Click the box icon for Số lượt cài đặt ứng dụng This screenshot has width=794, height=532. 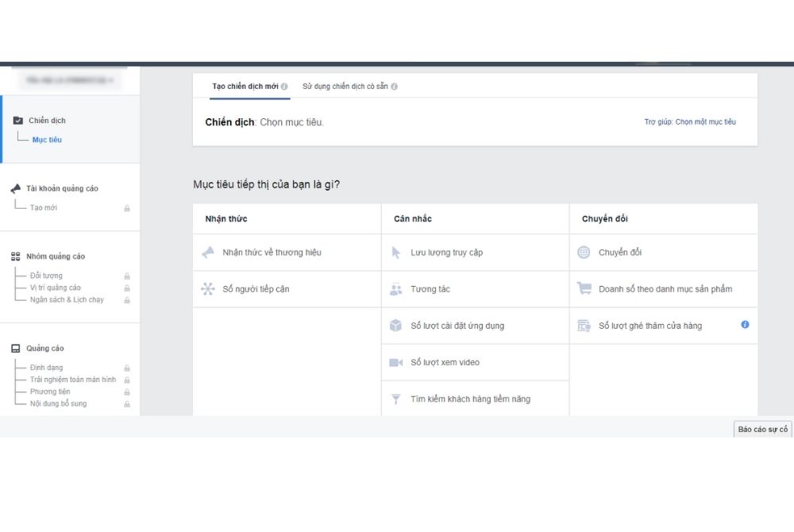[x=396, y=326]
